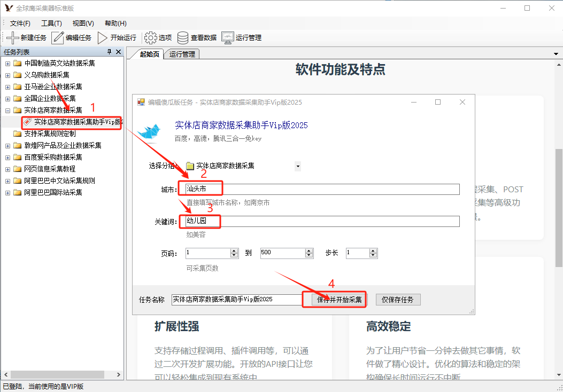The image size is (563, 392).
Task: Close the task list (任务列表) panel
Action: tap(118, 52)
